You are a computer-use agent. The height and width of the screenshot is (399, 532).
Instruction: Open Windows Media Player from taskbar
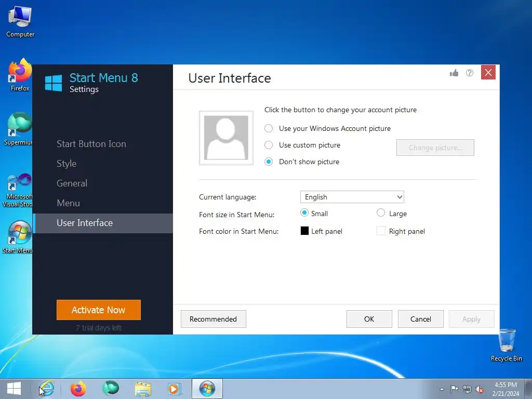[x=175, y=389]
